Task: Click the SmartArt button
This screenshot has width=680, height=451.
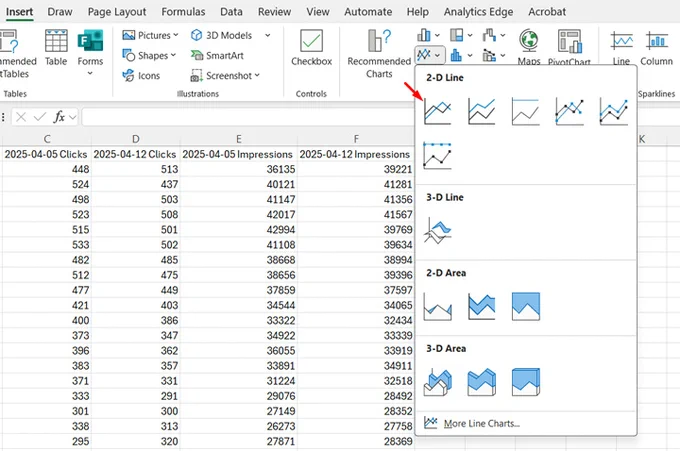Action: click(x=217, y=56)
